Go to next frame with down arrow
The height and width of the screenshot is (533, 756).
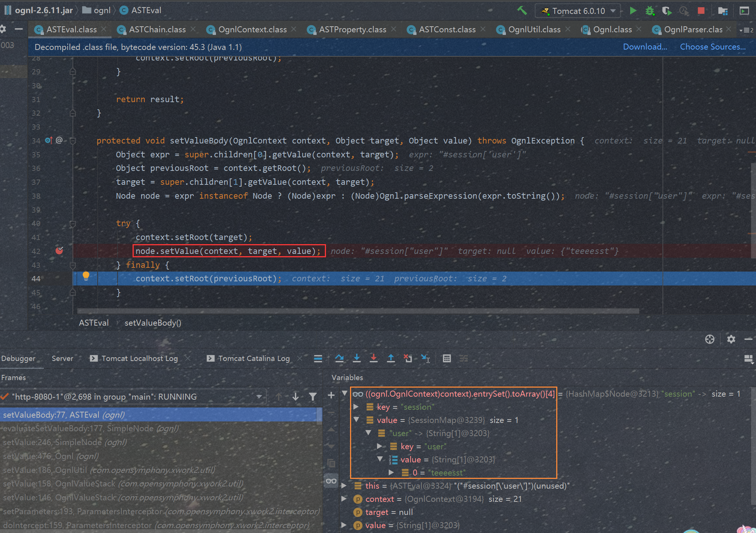[x=296, y=397]
